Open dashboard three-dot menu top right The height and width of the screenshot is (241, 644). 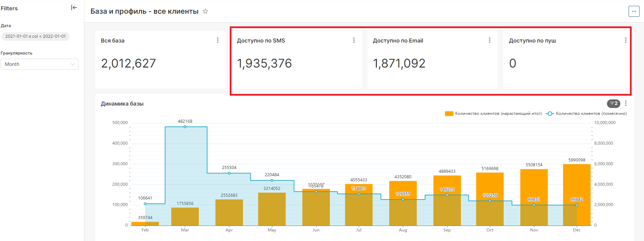[x=634, y=11]
